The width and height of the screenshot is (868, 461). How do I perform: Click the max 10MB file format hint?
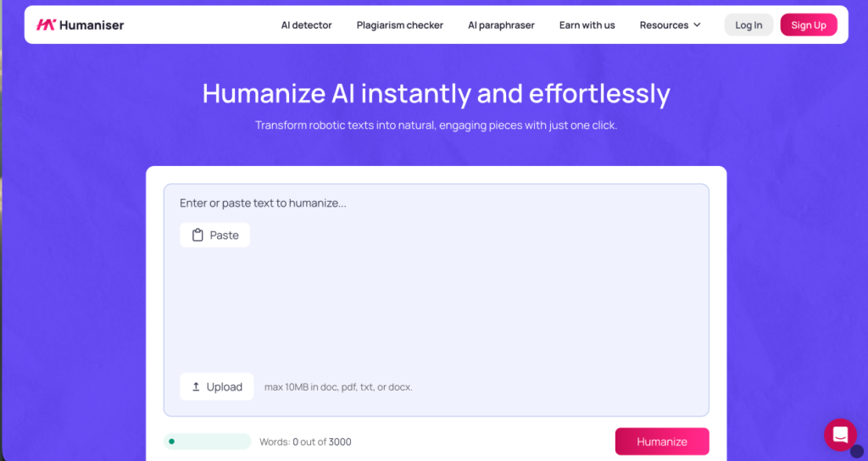click(338, 387)
